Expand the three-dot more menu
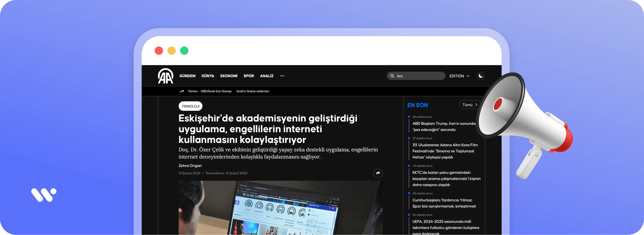Viewport: 644px width, 235px height. (282, 76)
